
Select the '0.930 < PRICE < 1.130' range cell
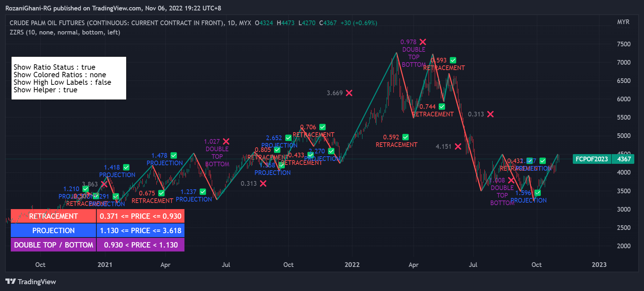click(141, 245)
